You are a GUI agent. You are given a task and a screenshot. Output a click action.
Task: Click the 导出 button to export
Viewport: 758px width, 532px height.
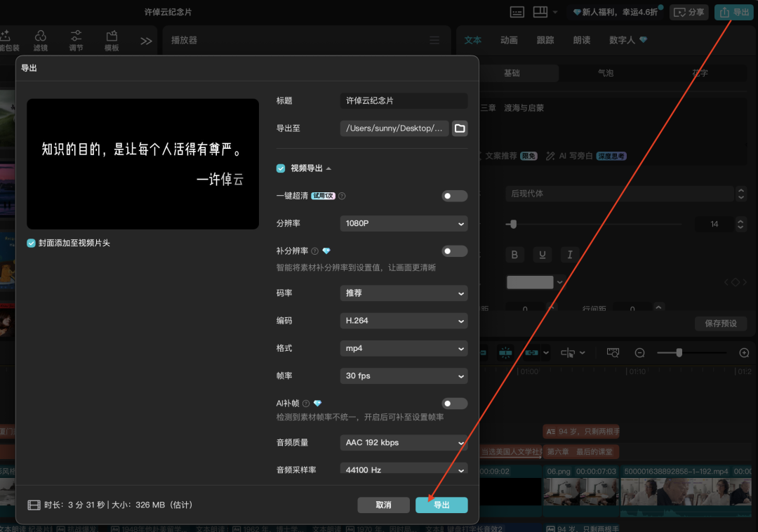tap(441, 505)
